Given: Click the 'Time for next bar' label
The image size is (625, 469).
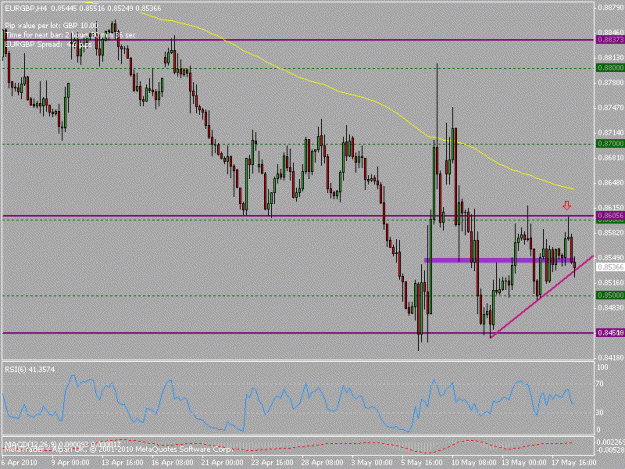Looking at the screenshot, I should pyautogui.click(x=70, y=35).
